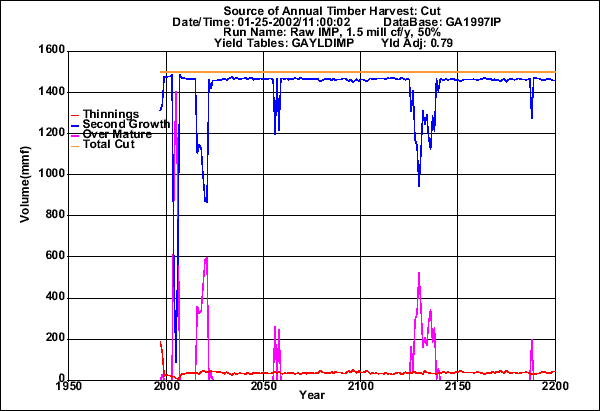This screenshot has height=411, width=600.
Task: Click the 800 tick label on the y-axis
Action: coord(54,215)
